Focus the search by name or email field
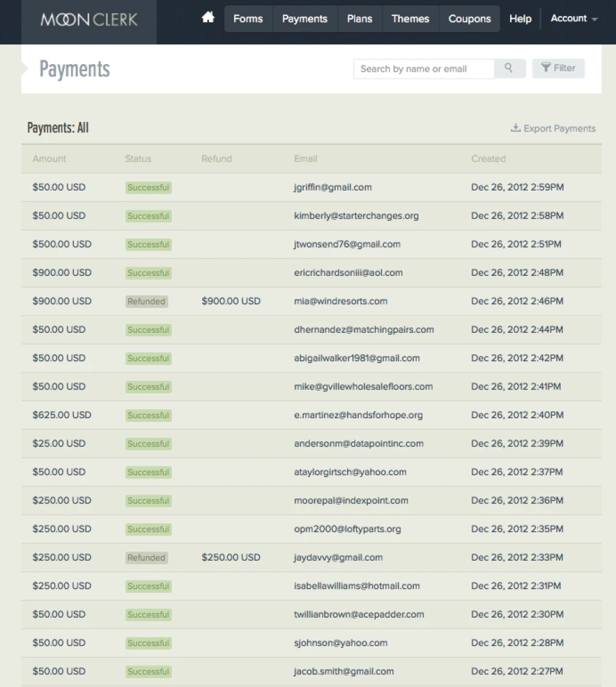616x687 pixels. point(424,69)
